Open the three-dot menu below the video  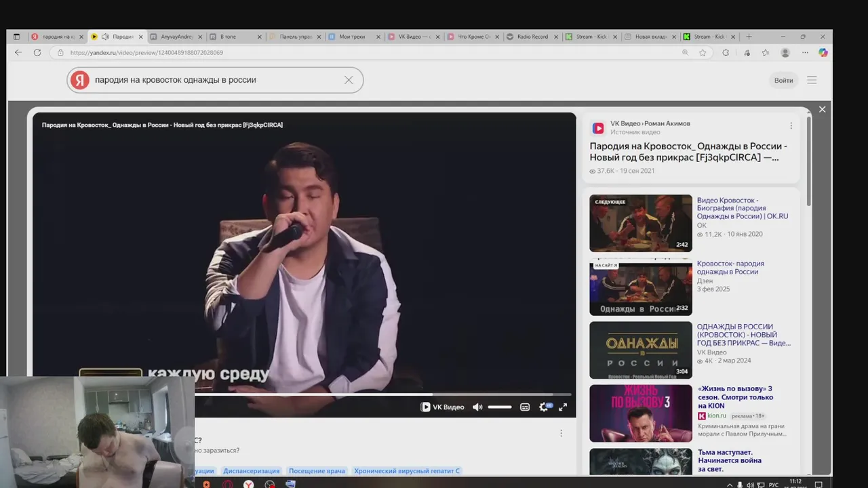[x=561, y=433]
